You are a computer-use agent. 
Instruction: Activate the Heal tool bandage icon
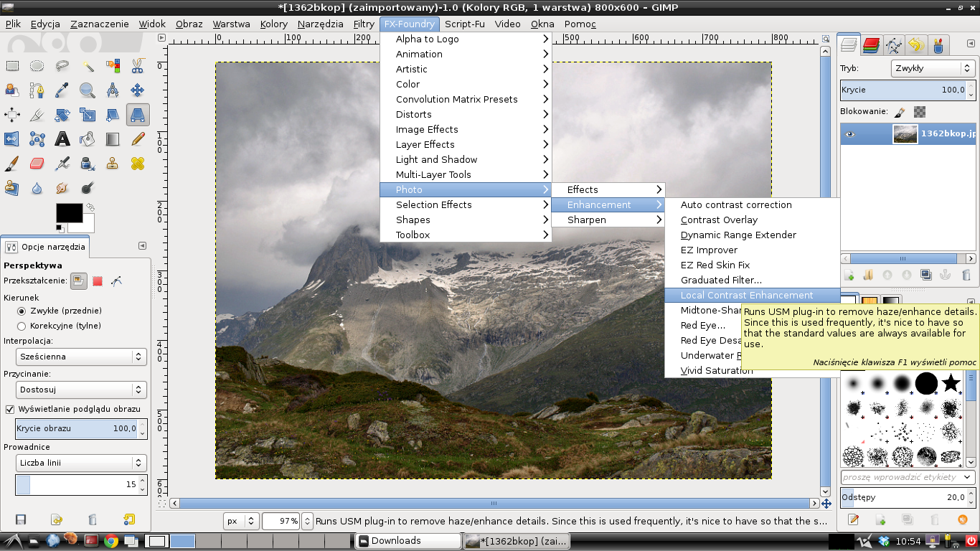pyautogui.click(x=138, y=164)
